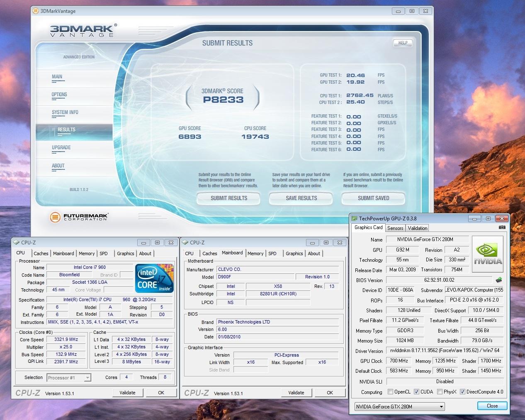
Task: Click the Close button in GPU-Z
Action: (492, 406)
